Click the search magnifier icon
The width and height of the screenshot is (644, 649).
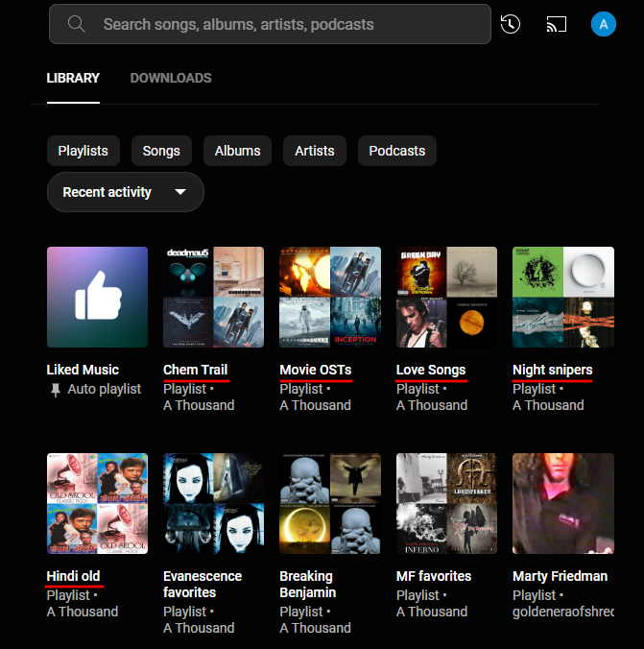(77, 24)
